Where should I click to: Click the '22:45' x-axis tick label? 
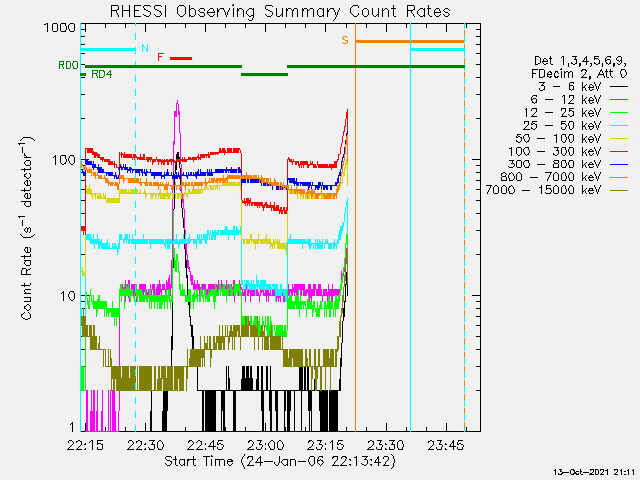205,445
